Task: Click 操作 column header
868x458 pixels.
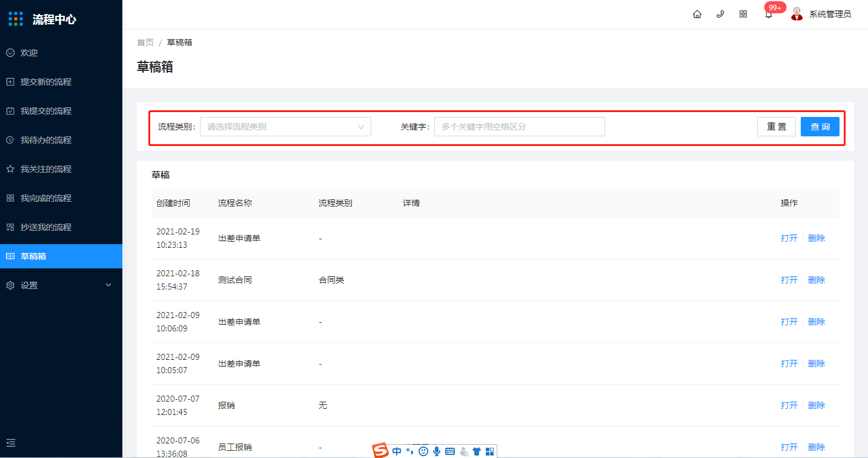Action: click(x=789, y=203)
